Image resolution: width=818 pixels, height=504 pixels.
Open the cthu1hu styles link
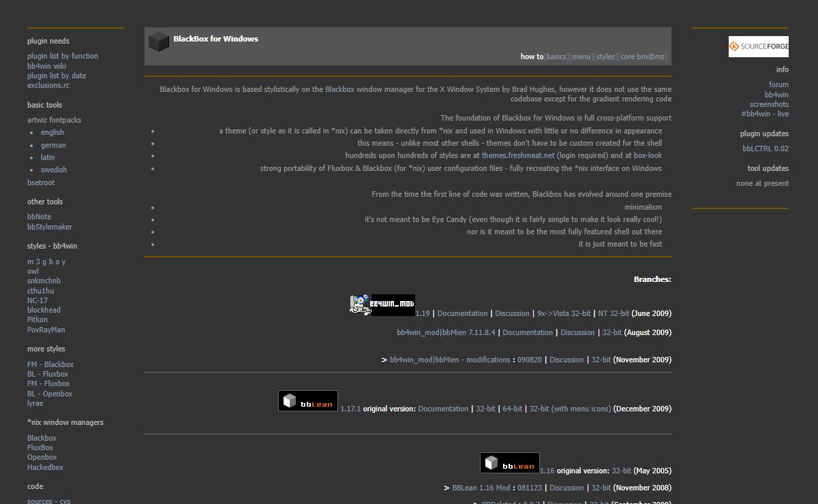[x=41, y=291]
